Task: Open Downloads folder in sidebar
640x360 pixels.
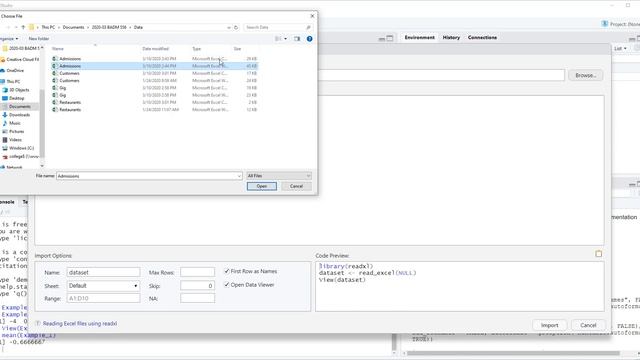Action: pos(19,115)
